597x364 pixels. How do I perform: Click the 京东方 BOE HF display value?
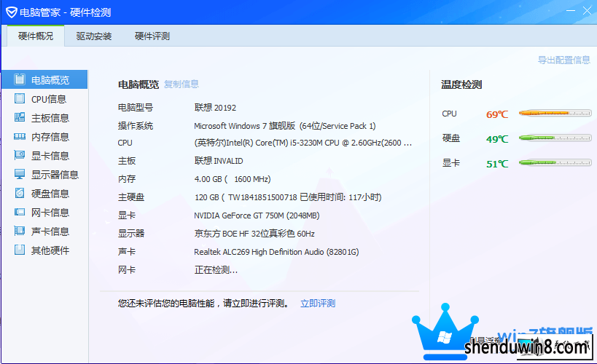[254, 234]
